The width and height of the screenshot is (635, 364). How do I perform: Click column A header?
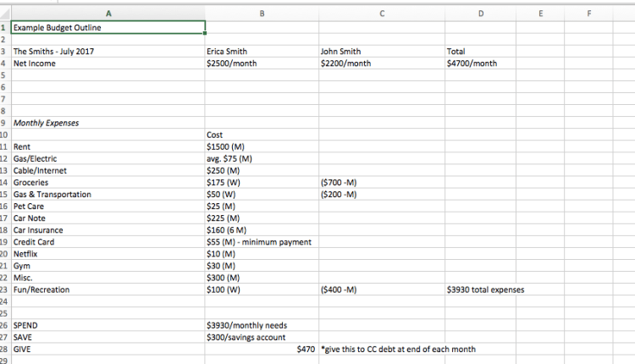pyautogui.click(x=108, y=13)
